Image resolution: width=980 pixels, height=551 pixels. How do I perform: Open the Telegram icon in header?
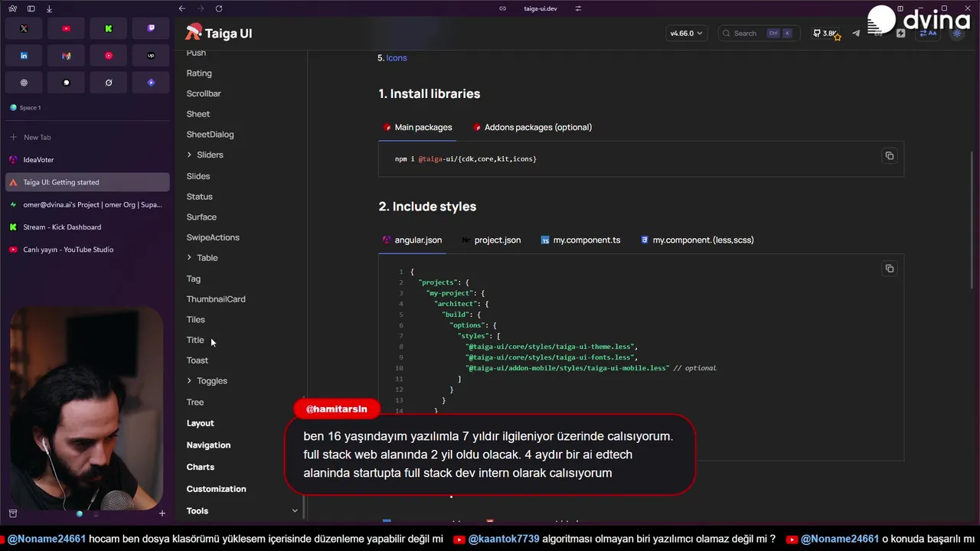[856, 34]
